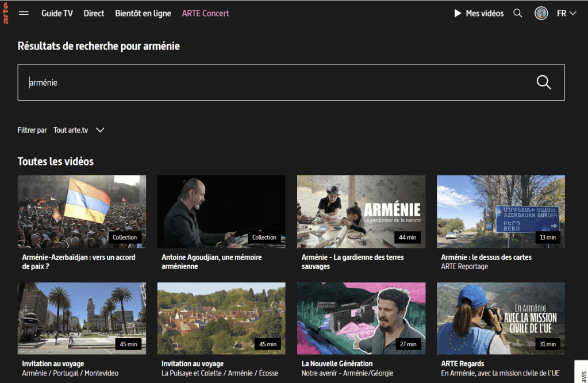Screen dimensions: 588x383
Task: Click the avis feedback tab
Action: (x=582, y=371)
